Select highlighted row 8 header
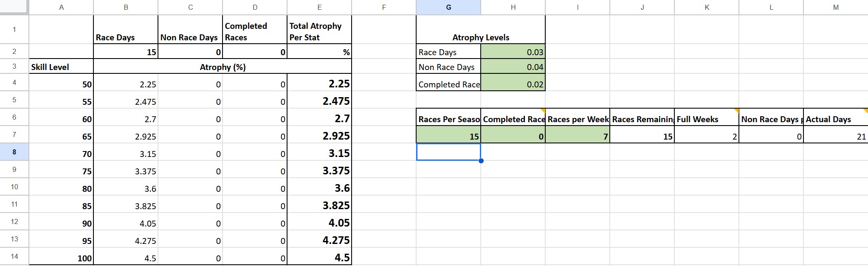 tap(14, 152)
